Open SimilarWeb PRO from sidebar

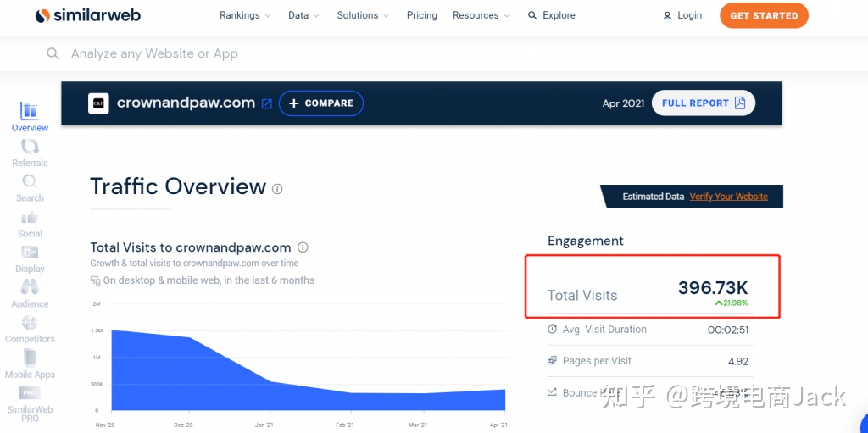point(30,404)
